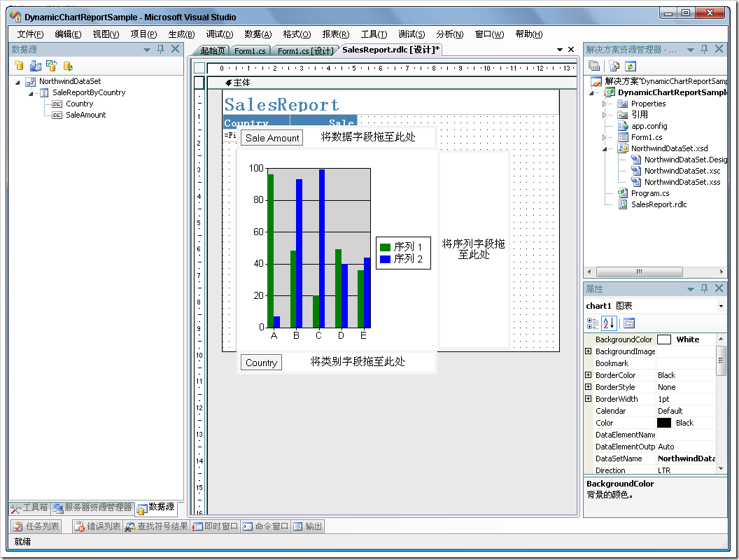Expand the BorderColor property
Viewport: 739px width, 560px height.
[x=588, y=375]
